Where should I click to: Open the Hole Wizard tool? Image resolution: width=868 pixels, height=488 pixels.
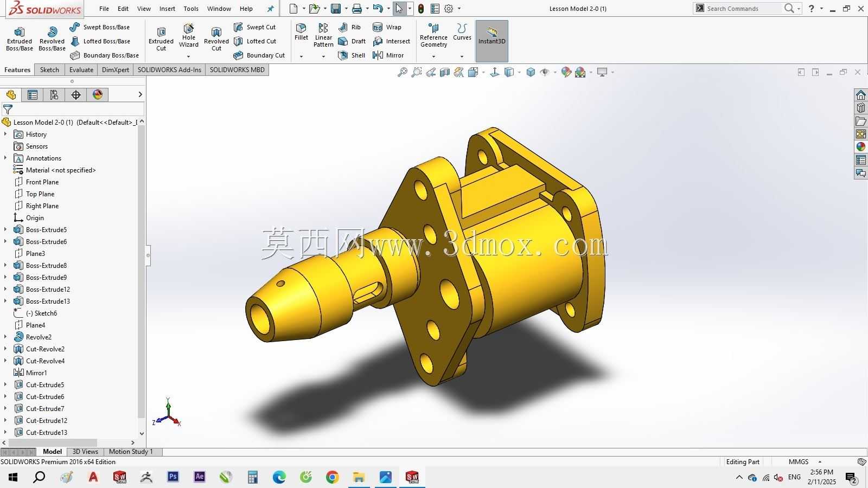tap(189, 36)
